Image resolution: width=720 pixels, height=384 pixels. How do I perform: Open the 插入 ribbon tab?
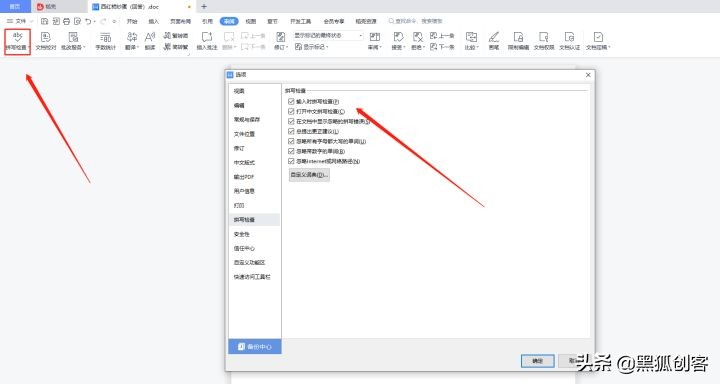point(154,21)
